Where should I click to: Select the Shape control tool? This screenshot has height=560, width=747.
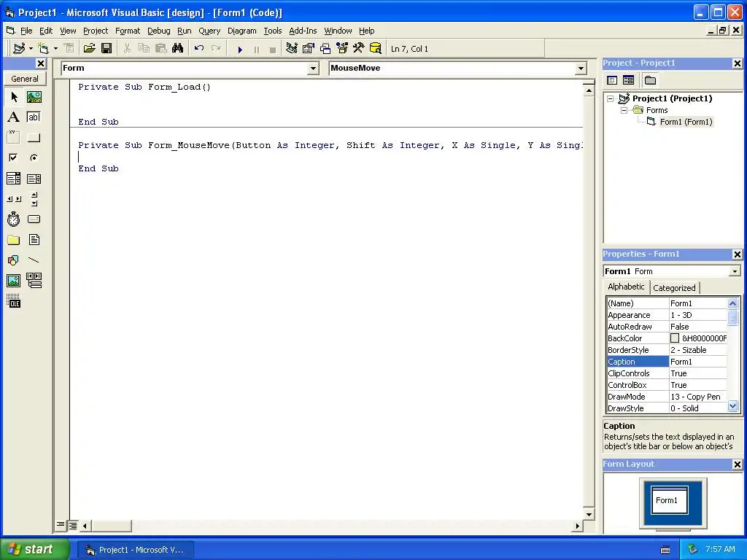[x=14, y=260]
